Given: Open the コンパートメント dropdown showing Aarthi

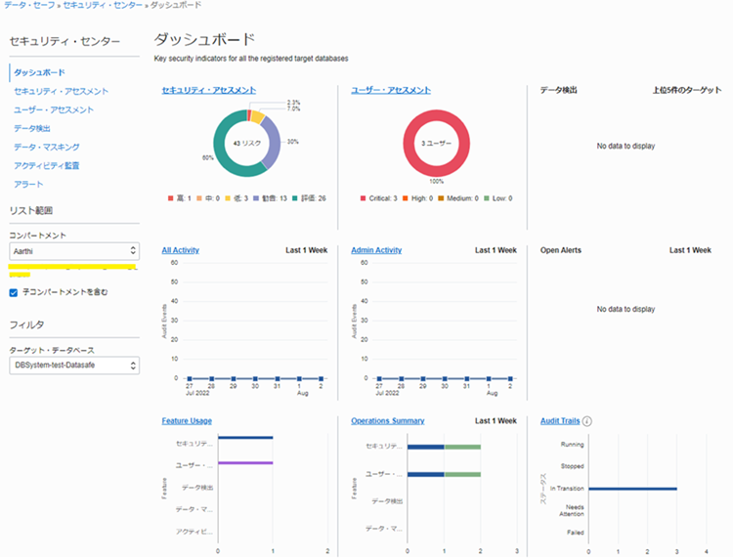Looking at the screenshot, I should tap(73, 251).
